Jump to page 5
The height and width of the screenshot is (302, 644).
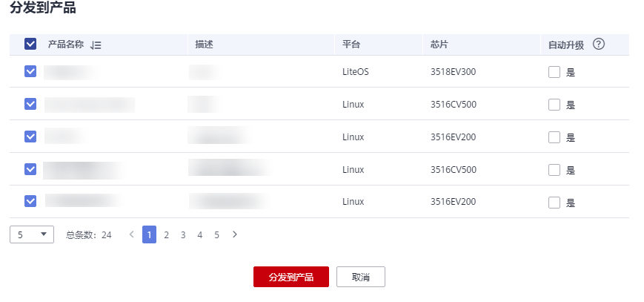tap(216, 234)
